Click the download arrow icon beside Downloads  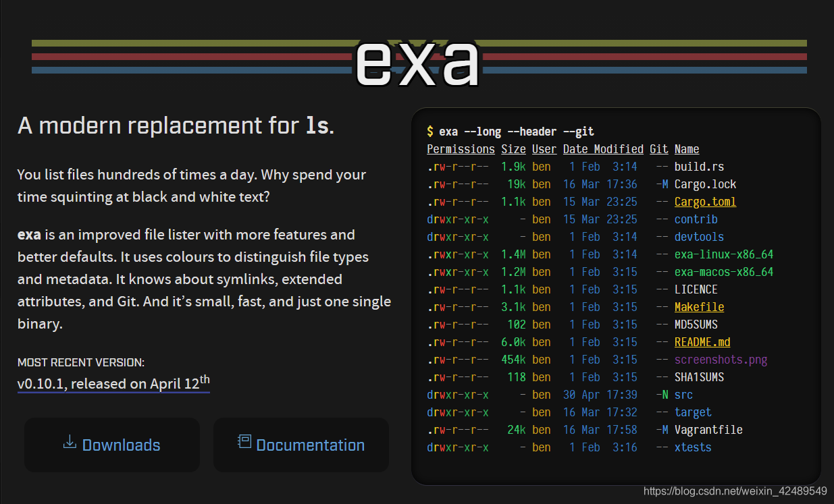pos(70,443)
